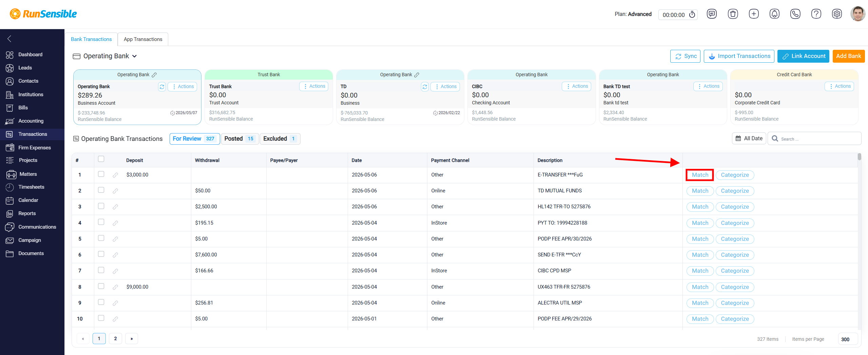Select checkbox for ALECTRA UTIL MSP row

coord(101,302)
